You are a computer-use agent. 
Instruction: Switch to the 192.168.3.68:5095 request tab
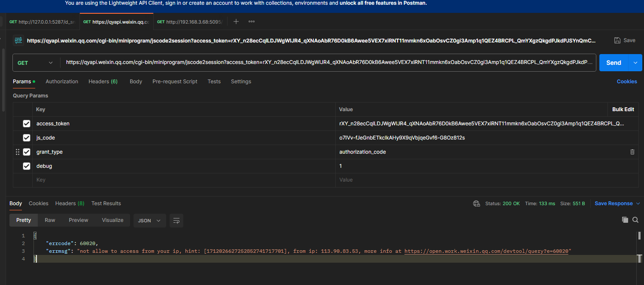190,22
